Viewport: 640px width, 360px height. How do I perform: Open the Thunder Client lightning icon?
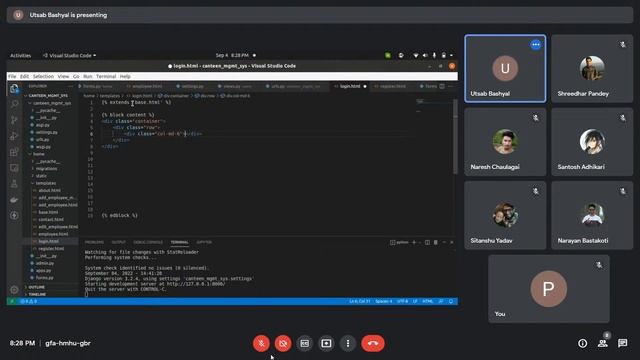[x=14, y=215]
